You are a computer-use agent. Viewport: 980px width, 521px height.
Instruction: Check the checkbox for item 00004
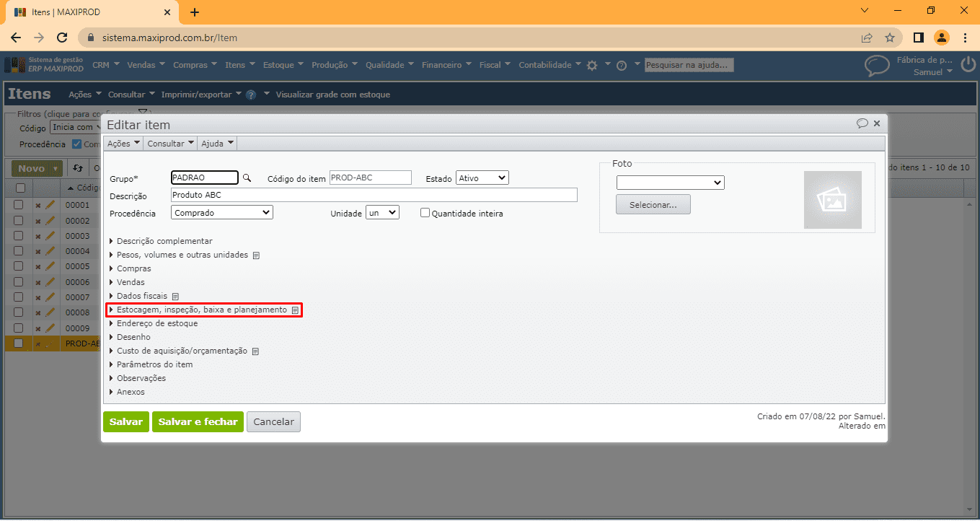coord(19,251)
